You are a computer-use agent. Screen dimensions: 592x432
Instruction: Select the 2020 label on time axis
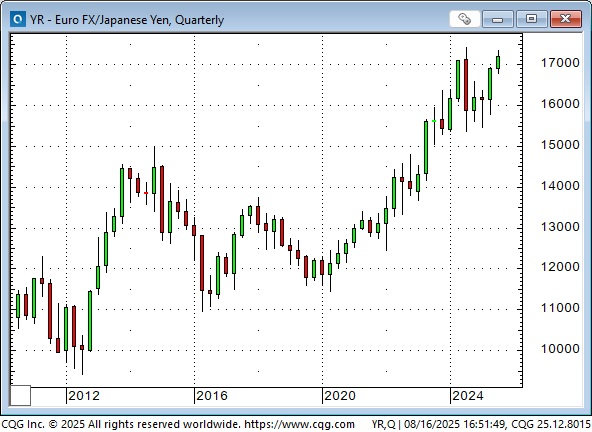click(x=340, y=396)
